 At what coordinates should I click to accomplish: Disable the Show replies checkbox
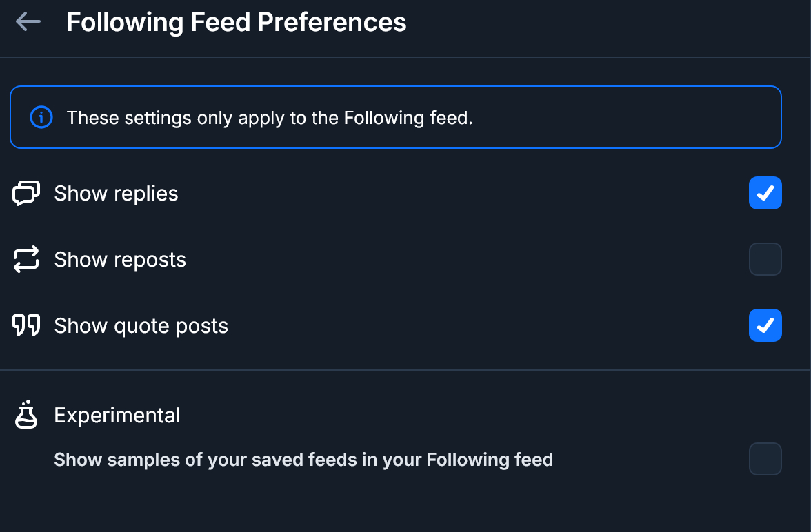click(x=765, y=194)
